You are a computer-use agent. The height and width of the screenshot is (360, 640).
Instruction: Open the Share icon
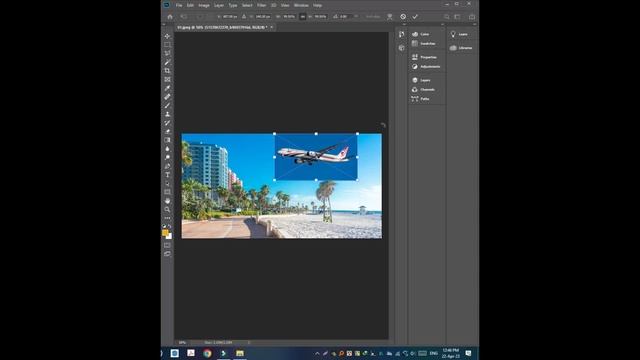[472, 17]
